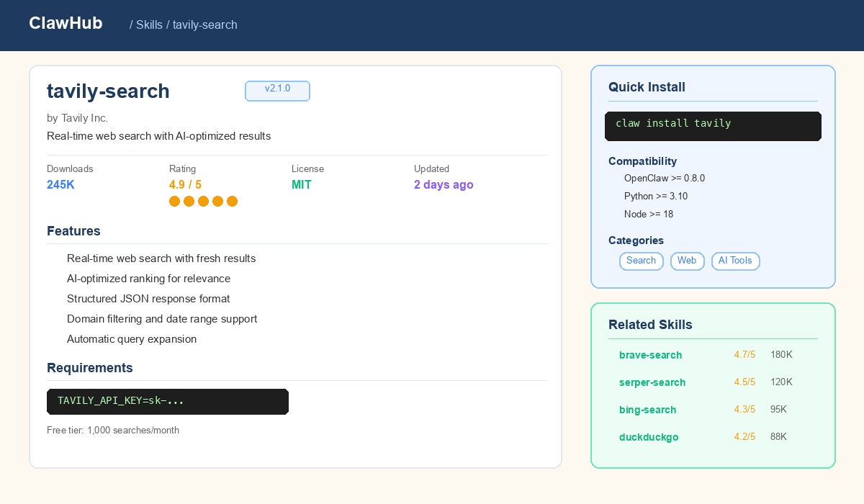
Task: Select the AI Tools category tag
Action: pos(735,261)
